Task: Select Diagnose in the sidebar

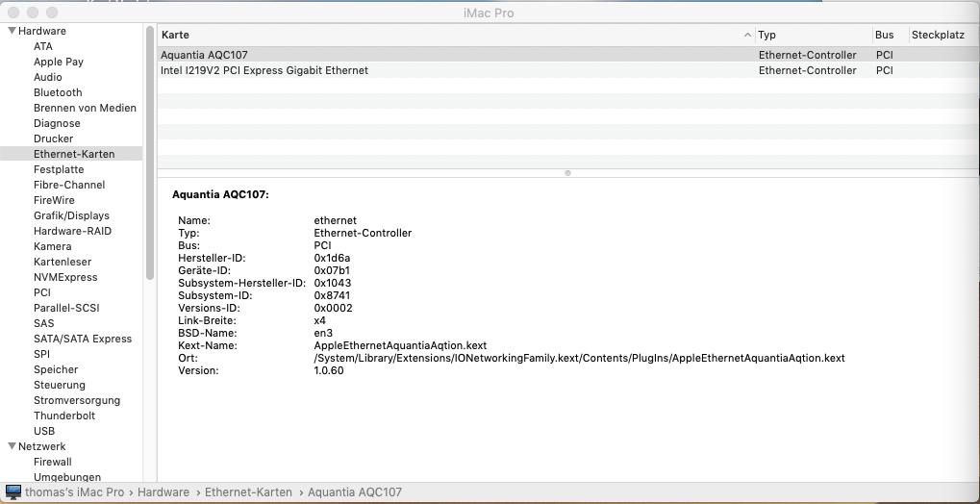Action: pos(57,123)
